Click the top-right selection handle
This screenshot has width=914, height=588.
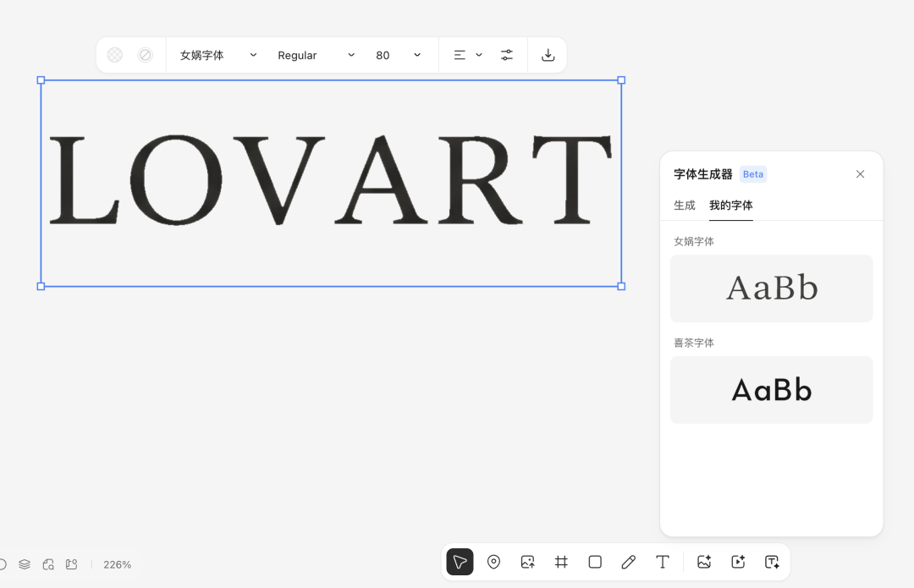[x=621, y=80]
